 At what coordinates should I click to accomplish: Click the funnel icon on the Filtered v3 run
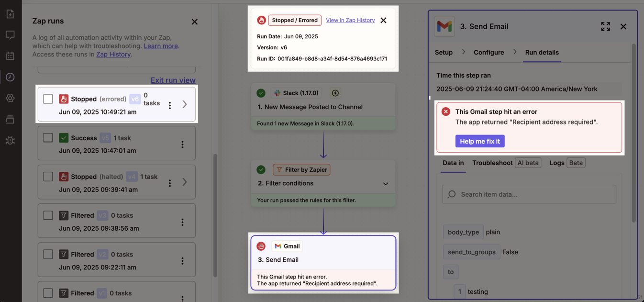point(64,215)
